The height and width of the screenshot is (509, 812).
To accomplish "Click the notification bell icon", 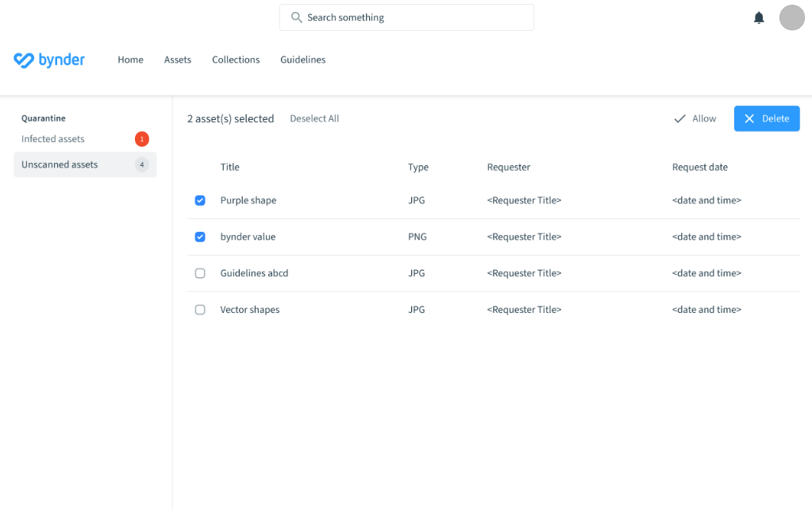I will pyautogui.click(x=759, y=18).
